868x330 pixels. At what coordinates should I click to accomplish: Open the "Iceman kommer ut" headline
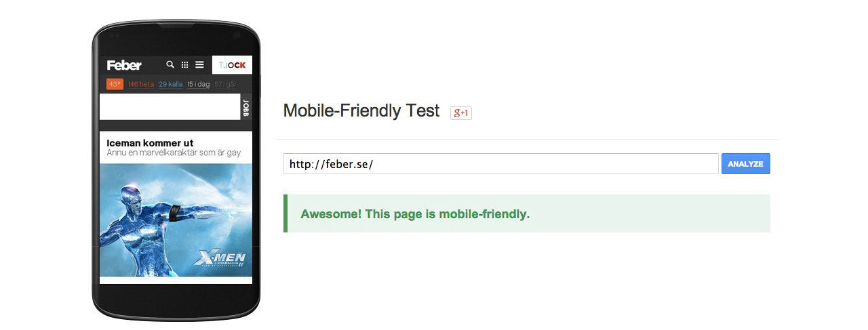[x=150, y=143]
